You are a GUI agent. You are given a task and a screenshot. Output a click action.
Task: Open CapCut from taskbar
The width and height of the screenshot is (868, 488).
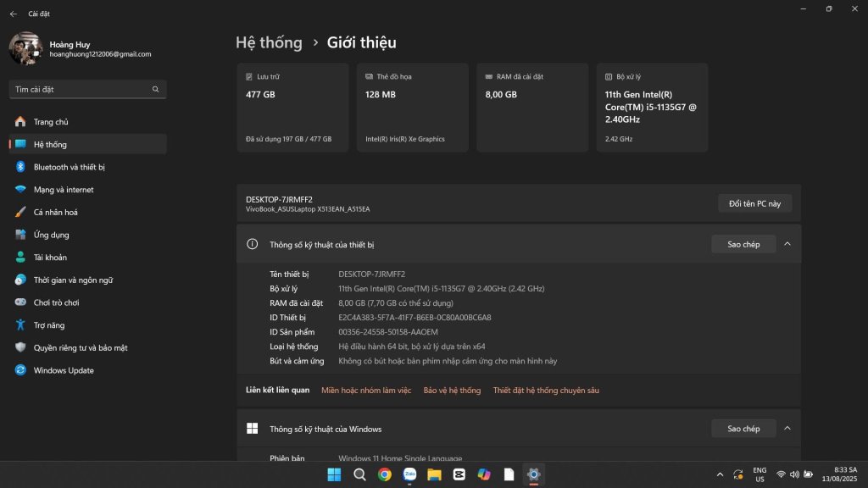coord(459,474)
